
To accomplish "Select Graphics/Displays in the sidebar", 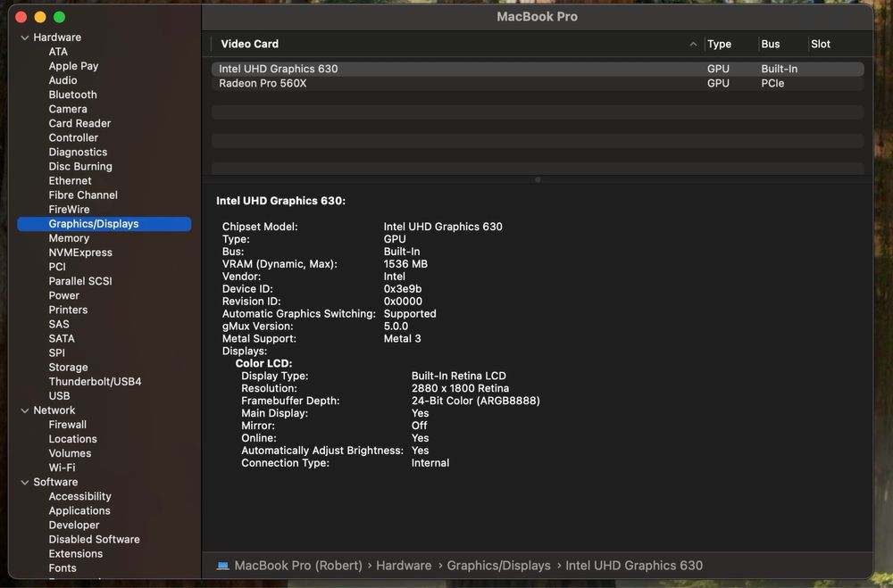I will [x=104, y=224].
